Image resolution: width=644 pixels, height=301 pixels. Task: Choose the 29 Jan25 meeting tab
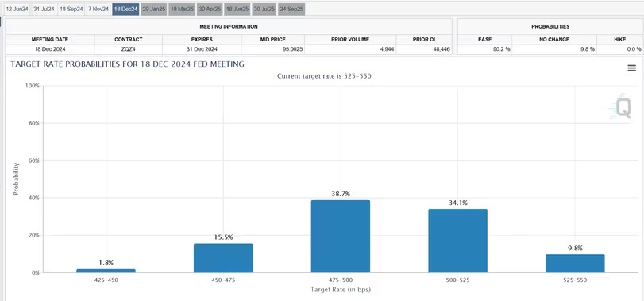[x=153, y=9]
